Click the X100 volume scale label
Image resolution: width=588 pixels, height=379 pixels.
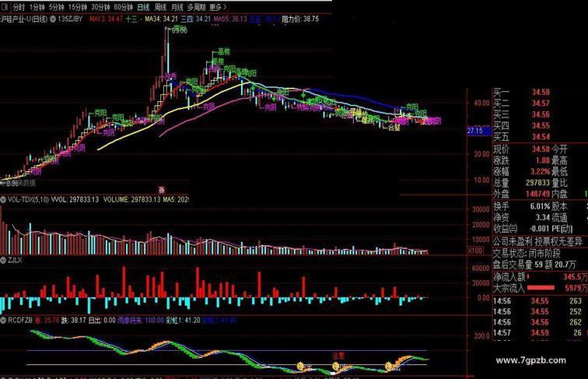[475, 251]
